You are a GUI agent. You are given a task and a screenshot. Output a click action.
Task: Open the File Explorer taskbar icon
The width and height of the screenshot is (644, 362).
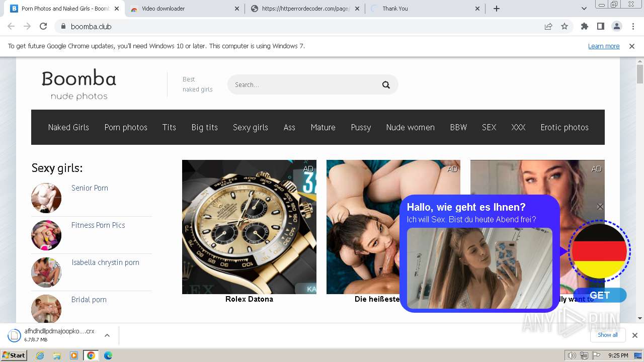(x=57, y=355)
